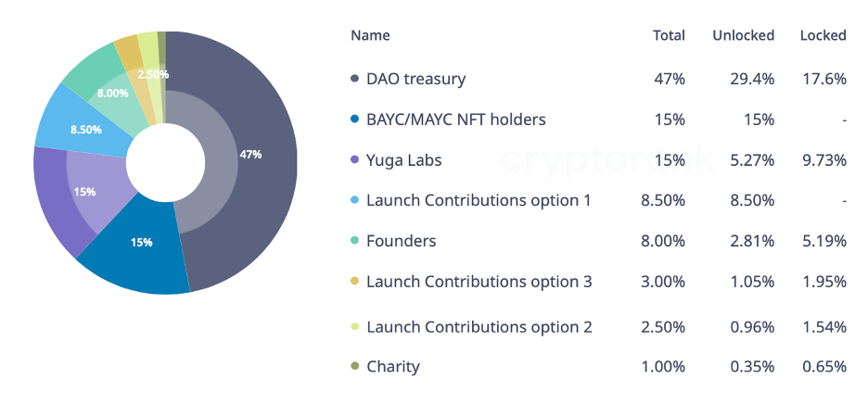
Task: Click the Charity olive legend dot
Action: pos(354,367)
